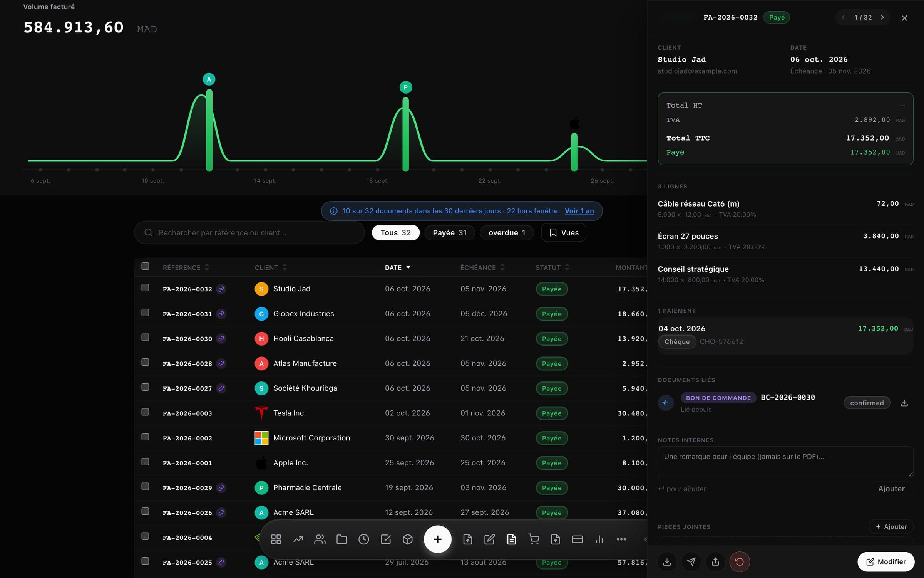Sort table by Client column
This screenshot has height=578, width=924.
click(x=271, y=267)
